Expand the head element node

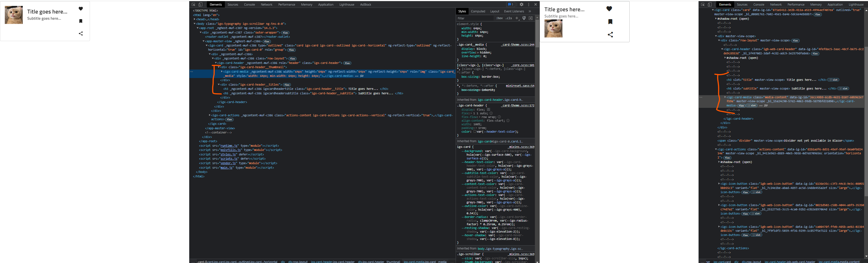[195, 19]
